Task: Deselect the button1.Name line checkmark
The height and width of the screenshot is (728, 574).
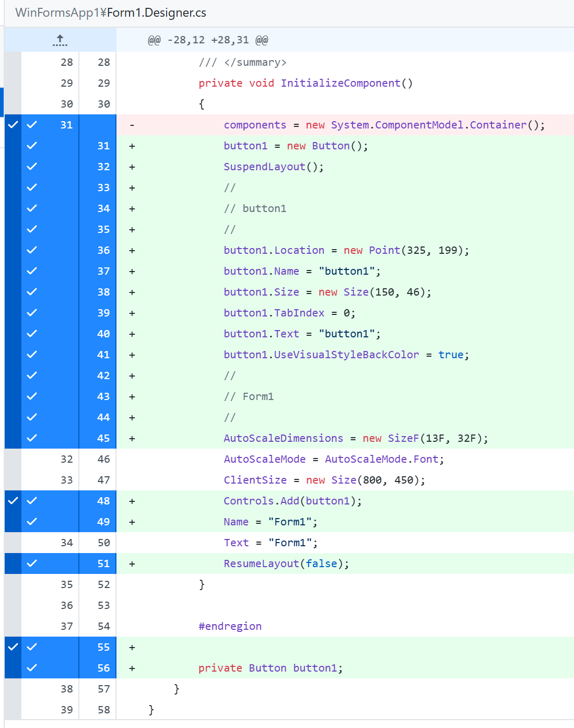Action: 32,271
